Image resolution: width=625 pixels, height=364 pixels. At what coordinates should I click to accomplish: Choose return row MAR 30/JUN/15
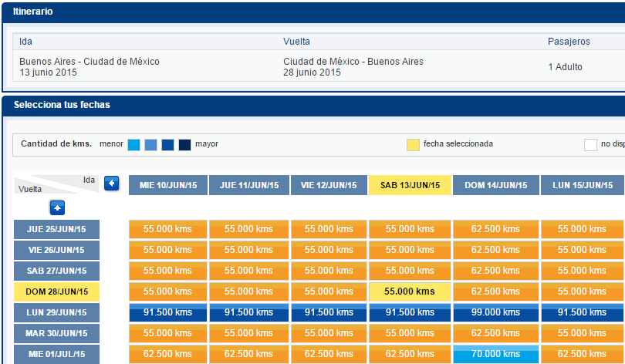click(56, 333)
